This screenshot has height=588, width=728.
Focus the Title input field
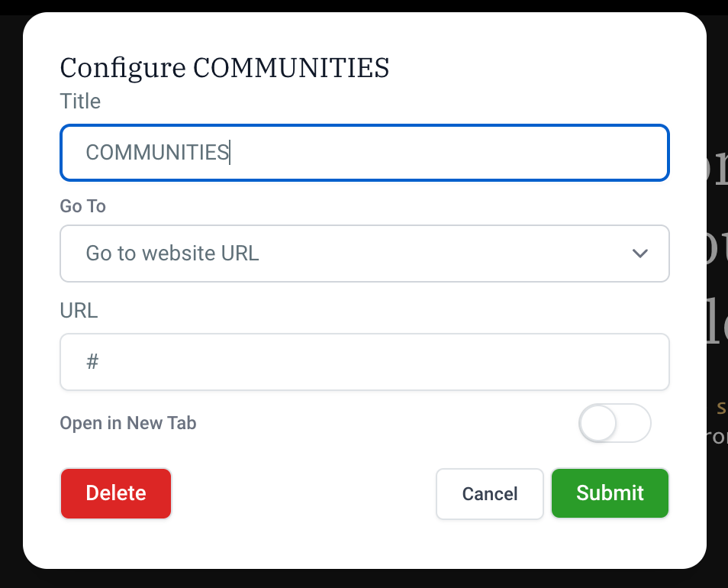pos(364,153)
